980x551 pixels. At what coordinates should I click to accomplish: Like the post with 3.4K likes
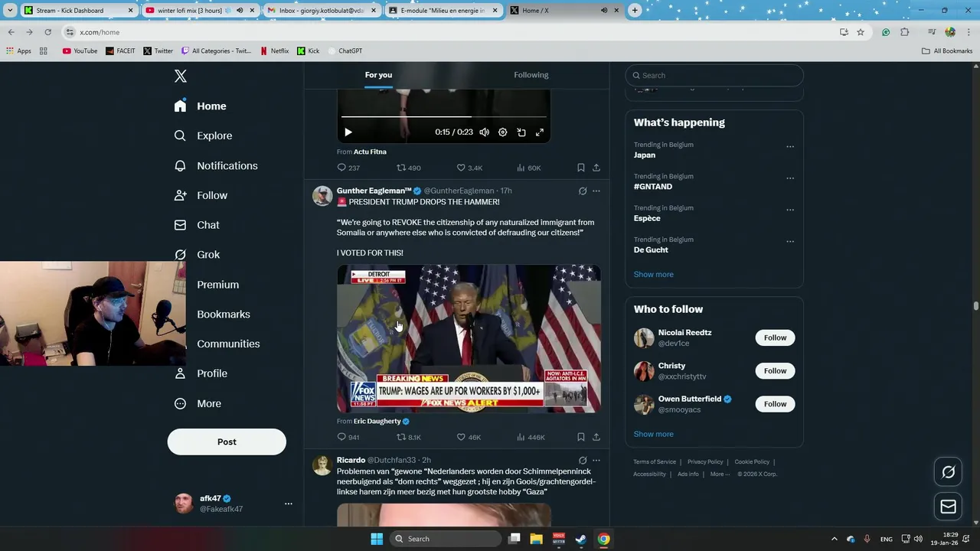click(x=469, y=168)
